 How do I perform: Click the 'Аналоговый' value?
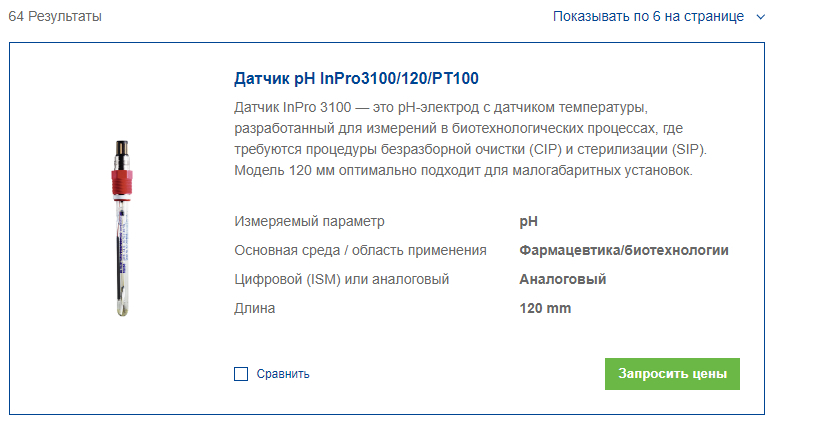point(562,280)
